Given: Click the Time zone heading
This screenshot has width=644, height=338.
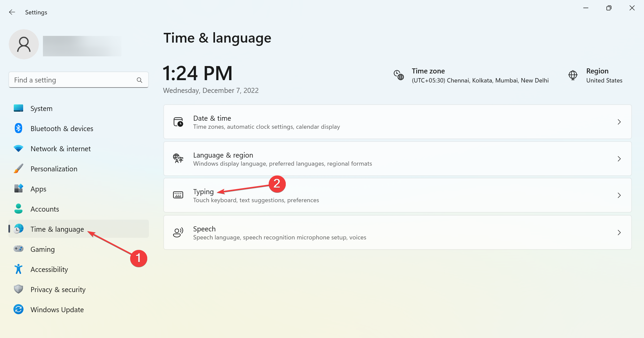Looking at the screenshot, I should (x=428, y=71).
